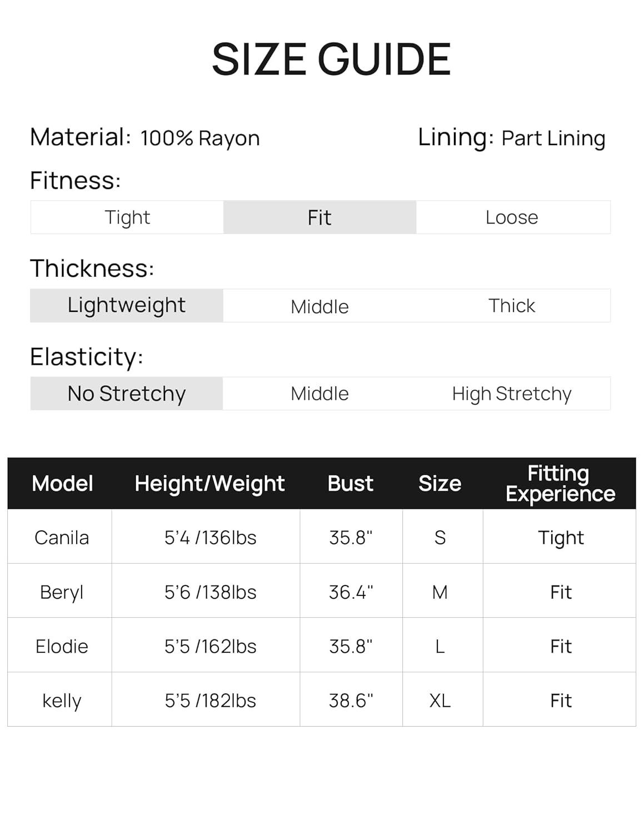644x834 pixels.
Task: Select the Elodie model row name
Action: pos(62,647)
